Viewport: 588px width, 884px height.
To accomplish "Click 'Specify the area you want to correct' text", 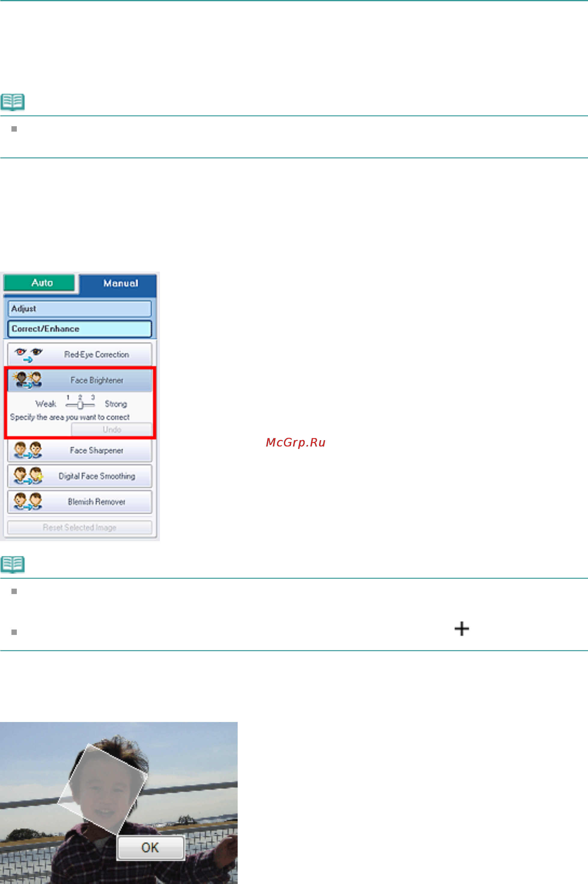I will coord(70,417).
